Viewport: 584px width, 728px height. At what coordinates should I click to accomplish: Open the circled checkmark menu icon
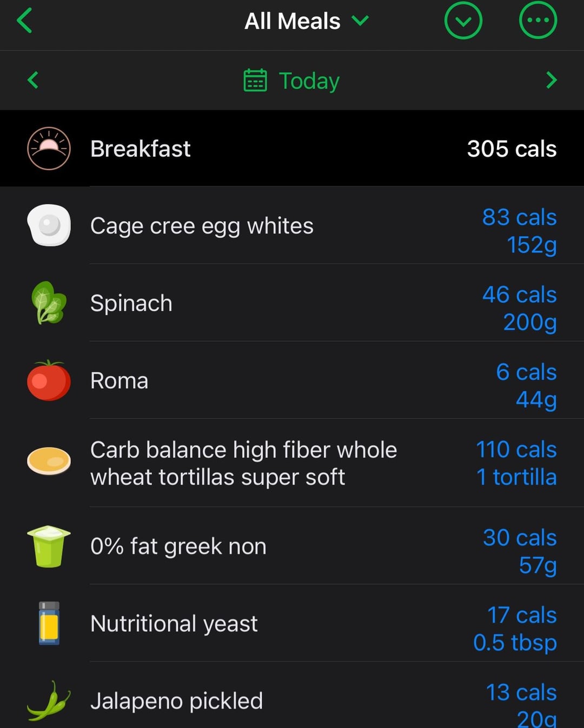coord(463,21)
